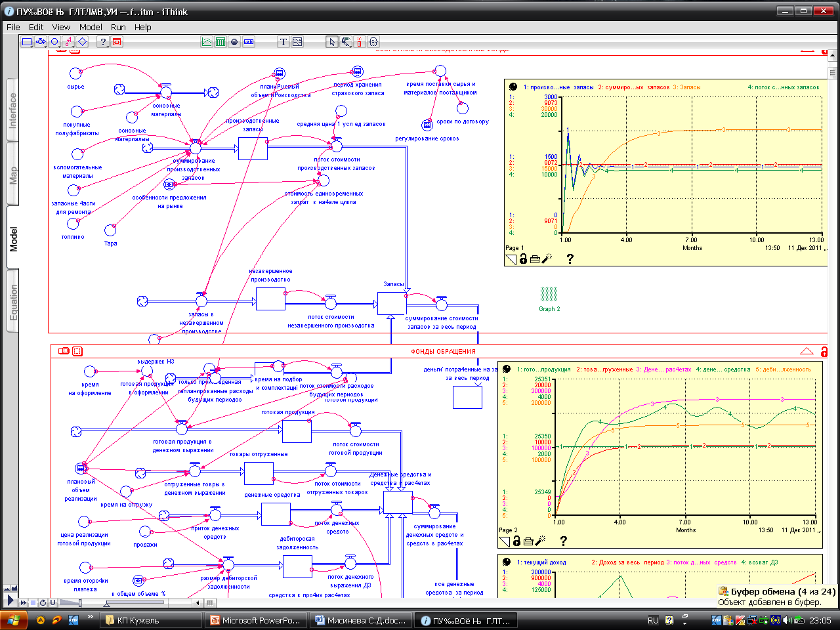Select the Numeric Display tool
Viewport: 840px width, 630px height.
click(249, 42)
